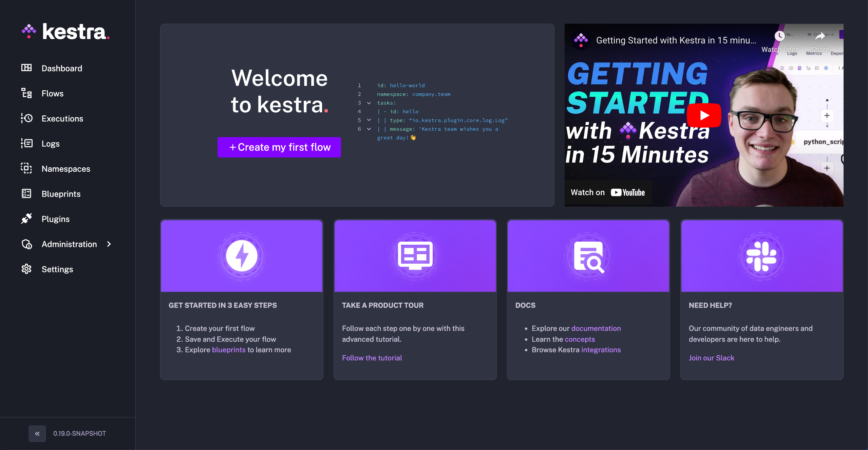Click the Blueprints sidebar icon
The width and height of the screenshot is (868, 450).
point(26,193)
